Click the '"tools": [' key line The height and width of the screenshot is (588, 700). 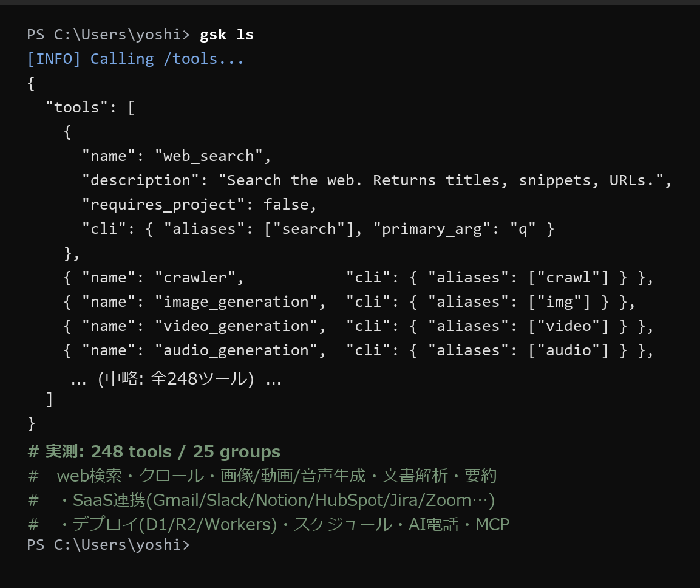[90, 108]
